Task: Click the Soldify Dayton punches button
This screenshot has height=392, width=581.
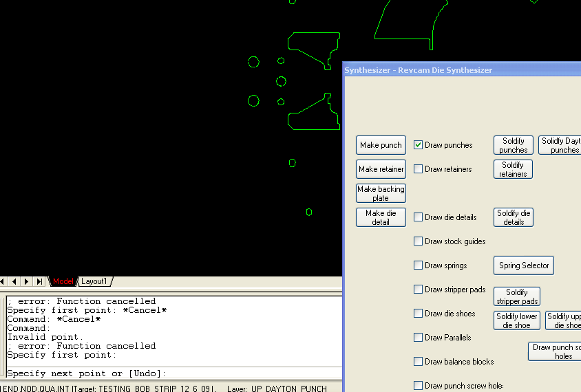Action: point(560,145)
